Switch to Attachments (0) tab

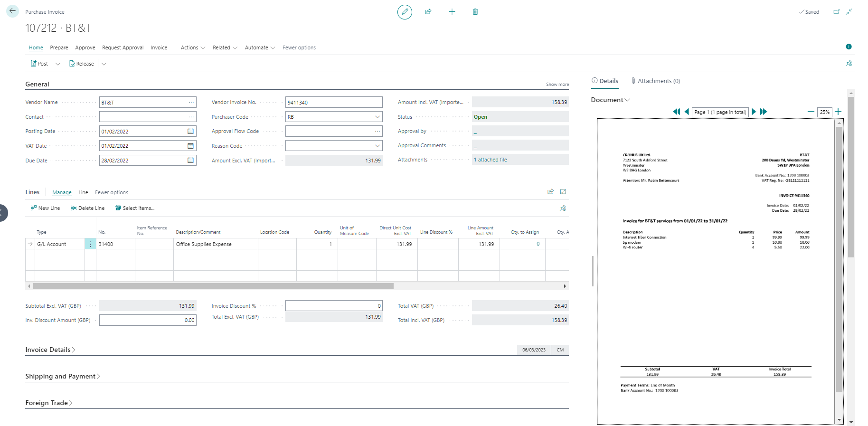(x=655, y=81)
